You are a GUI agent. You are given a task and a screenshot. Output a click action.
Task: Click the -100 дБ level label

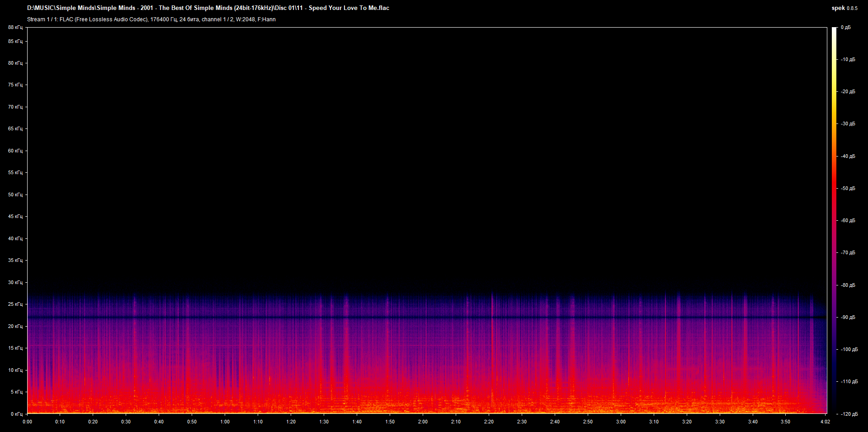(849, 349)
